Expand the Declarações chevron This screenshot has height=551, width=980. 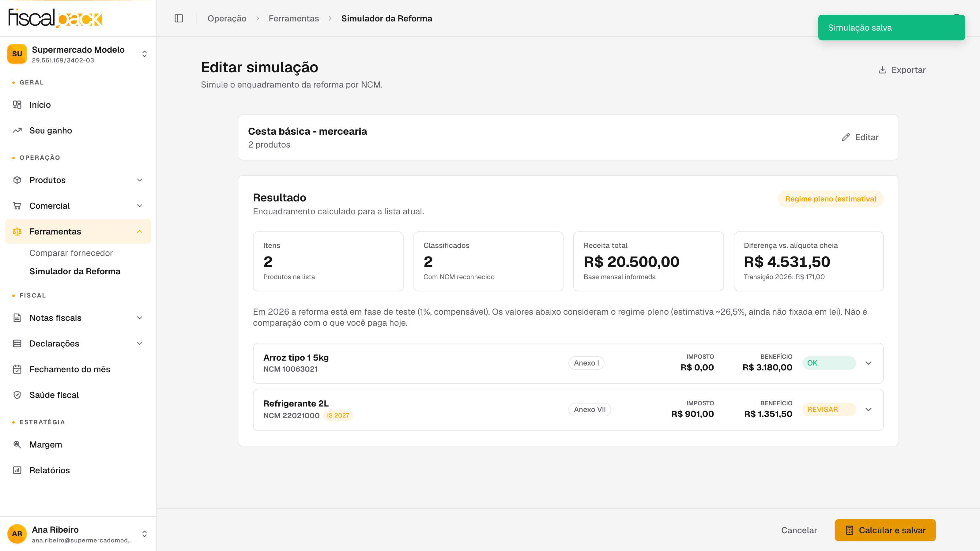140,343
